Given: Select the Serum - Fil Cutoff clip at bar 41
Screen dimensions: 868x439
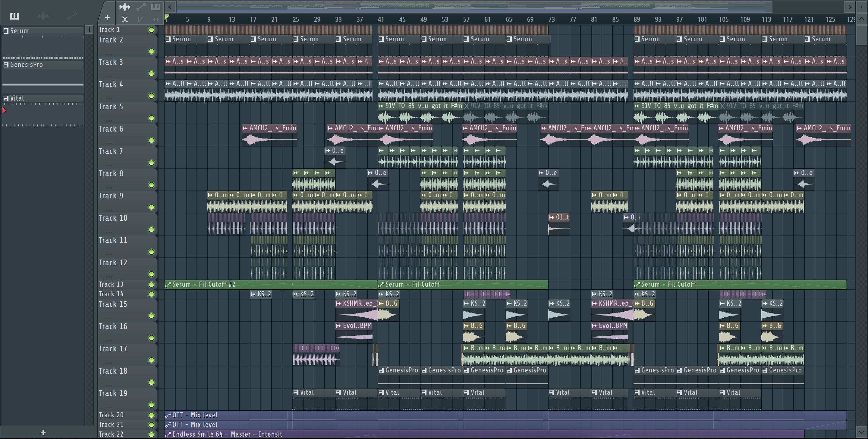Looking at the screenshot, I should tap(463, 285).
